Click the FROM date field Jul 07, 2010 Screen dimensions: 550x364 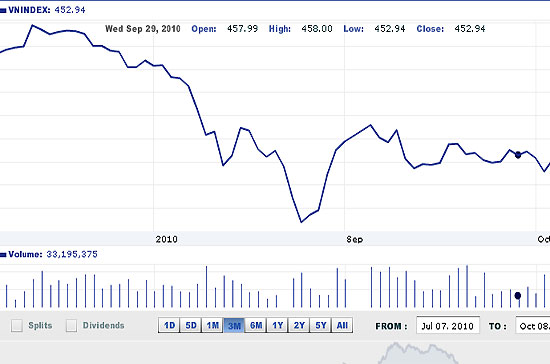pos(448,326)
